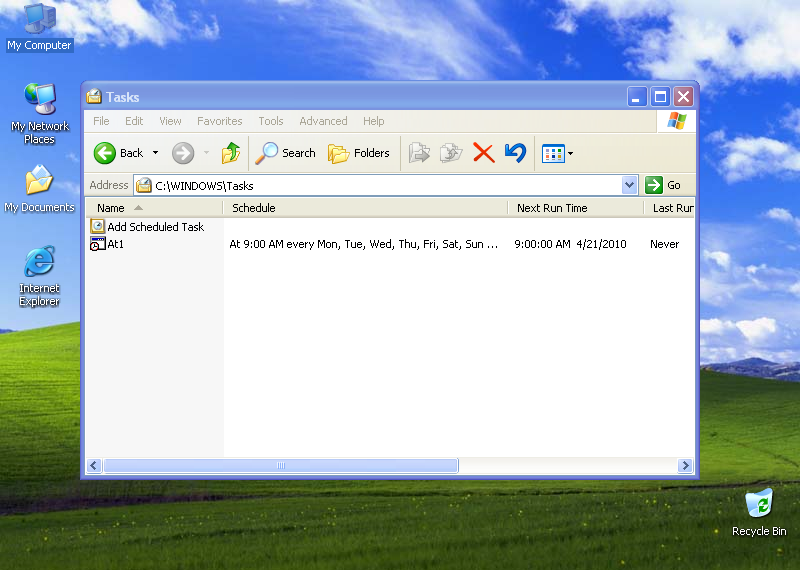Open the View menu
The image size is (800, 570).
pos(170,121)
